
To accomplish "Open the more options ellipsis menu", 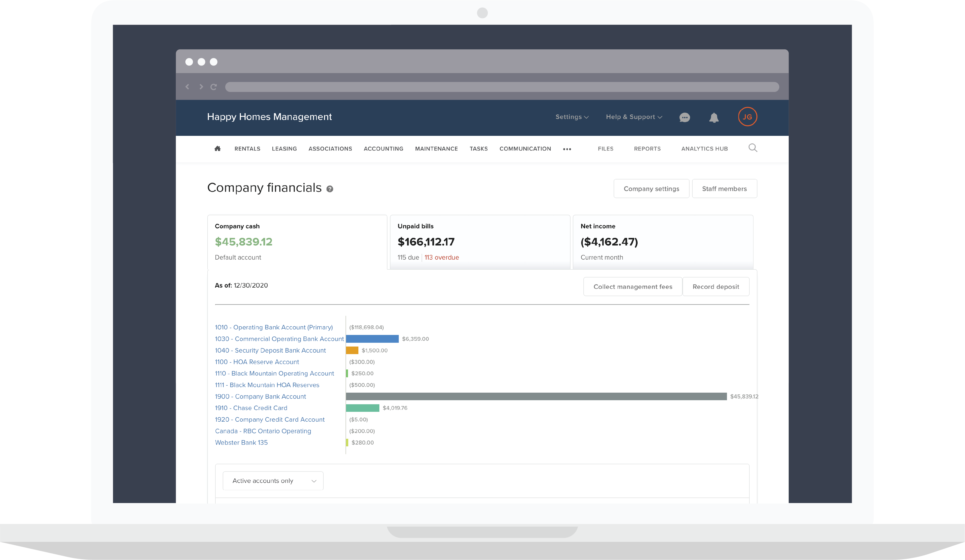I will (x=567, y=149).
